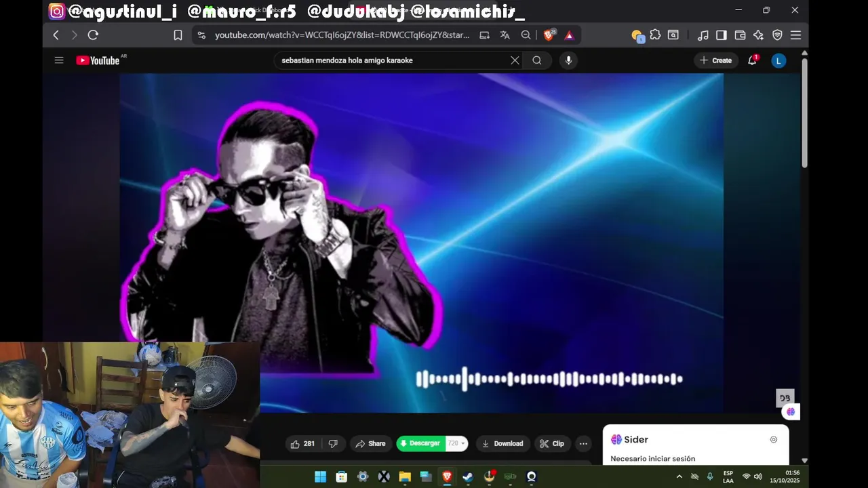This screenshot has height=488, width=868.
Task: Clear the YouTube search text
Action: point(515,60)
